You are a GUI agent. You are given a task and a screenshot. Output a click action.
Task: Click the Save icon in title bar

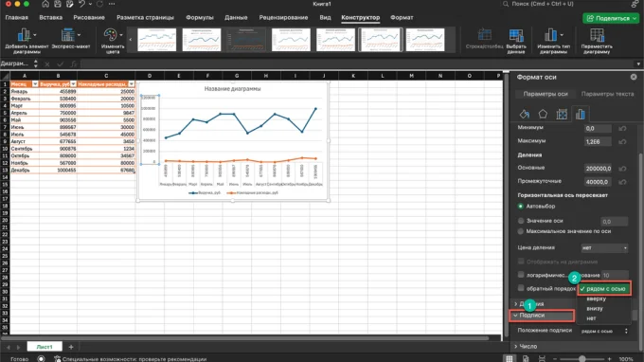pos(58,4)
